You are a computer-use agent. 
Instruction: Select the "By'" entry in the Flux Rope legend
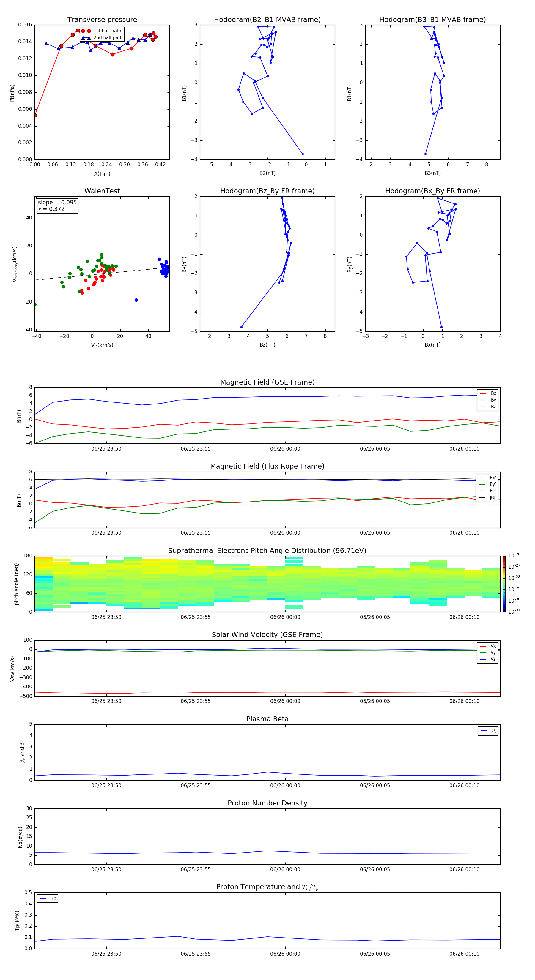coord(487,484)
